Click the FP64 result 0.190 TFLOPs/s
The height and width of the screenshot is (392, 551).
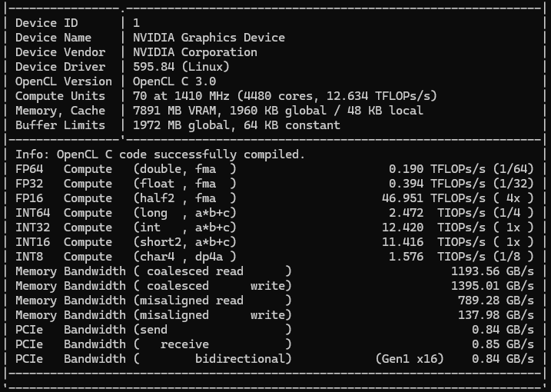coord(436,169)
